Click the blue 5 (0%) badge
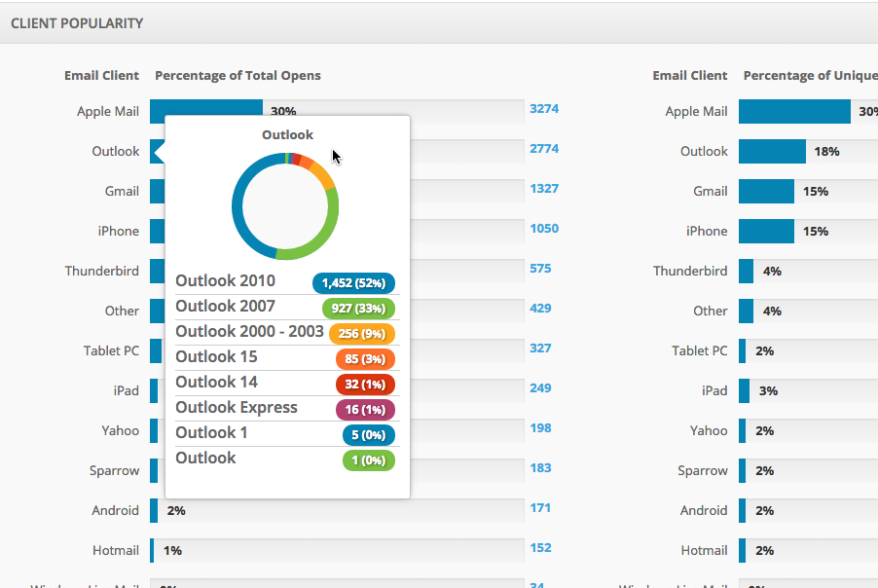 click(369, 435)
